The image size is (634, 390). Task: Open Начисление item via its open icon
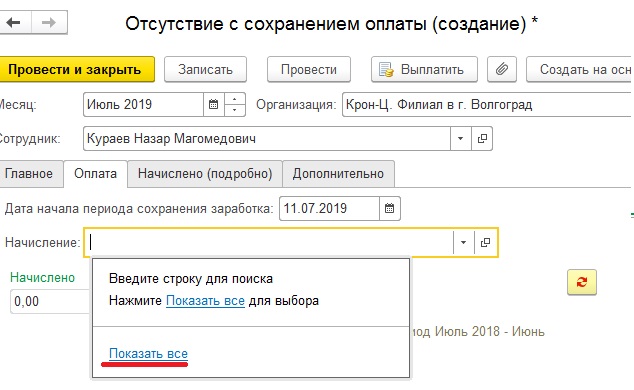(485, 242)
